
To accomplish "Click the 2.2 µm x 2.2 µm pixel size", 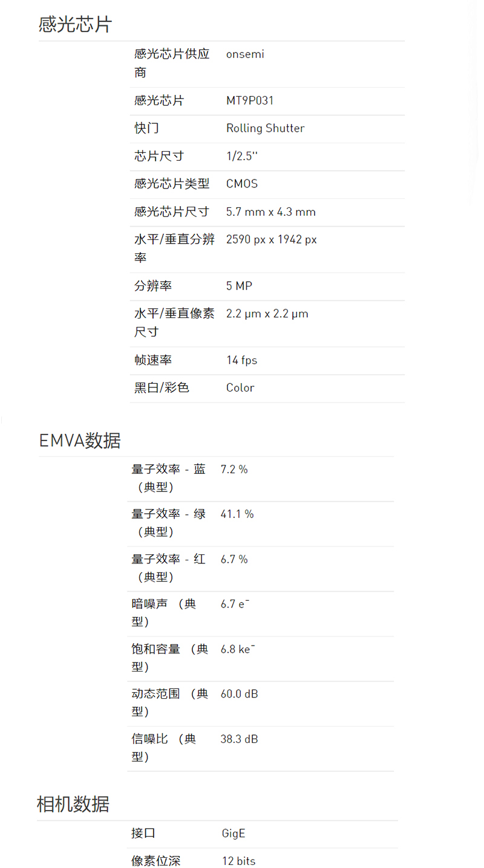I will [x=267, y=314].
